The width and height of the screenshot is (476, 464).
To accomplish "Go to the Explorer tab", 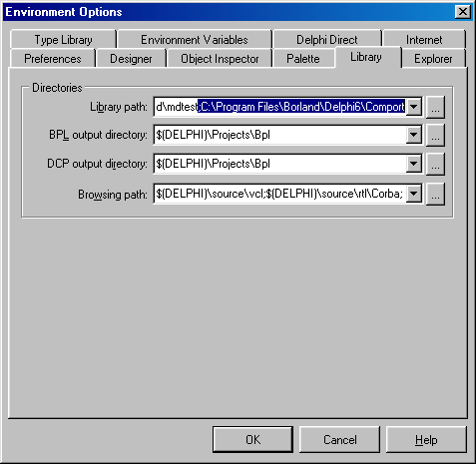I will point(433,59).
